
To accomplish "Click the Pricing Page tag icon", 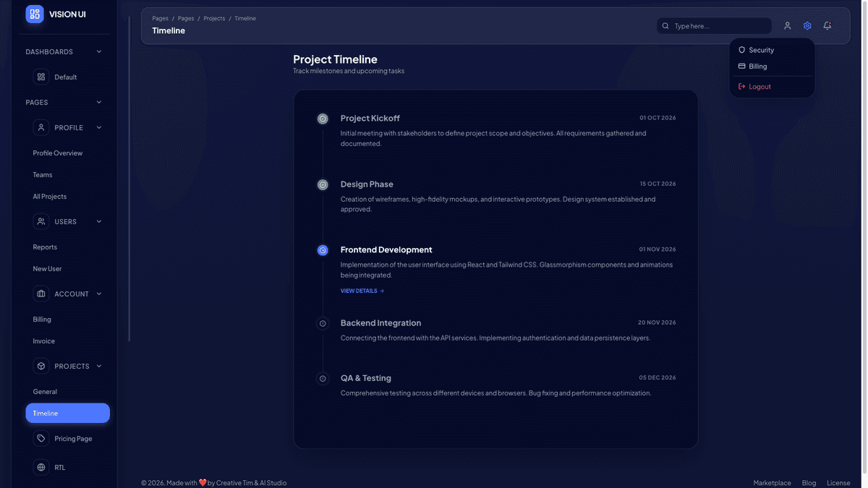I will pyautogui.click(x=41, y=438).
